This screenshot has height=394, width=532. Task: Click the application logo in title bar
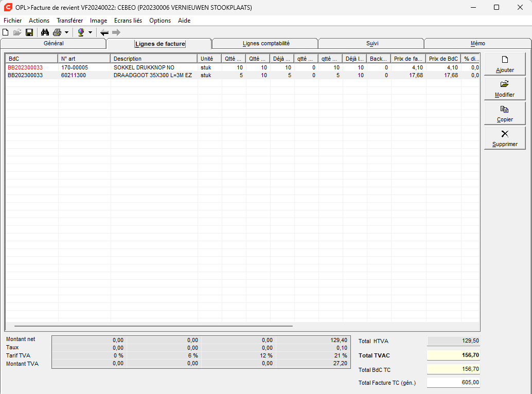[x=8, y=7]
